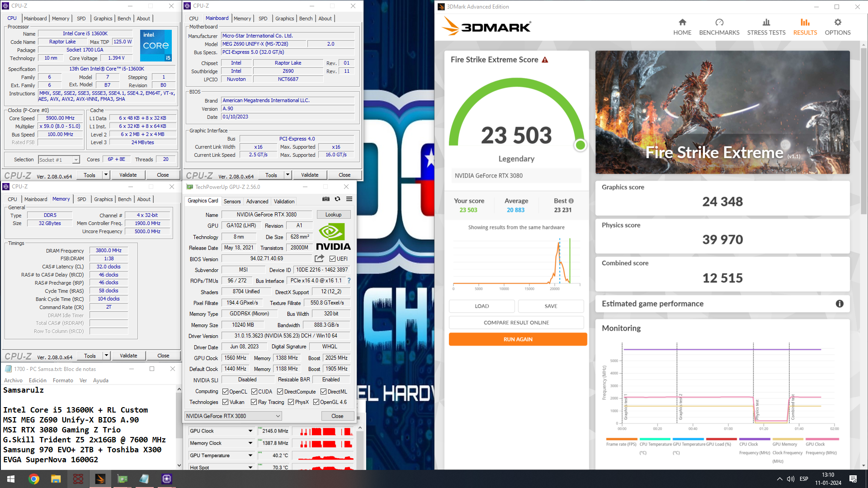The height and width of the screenshot is (488, 868).
Task: Click Validate in Mainboard CPU-Z window
Action: pyautogui.click(x=310, y=175)
